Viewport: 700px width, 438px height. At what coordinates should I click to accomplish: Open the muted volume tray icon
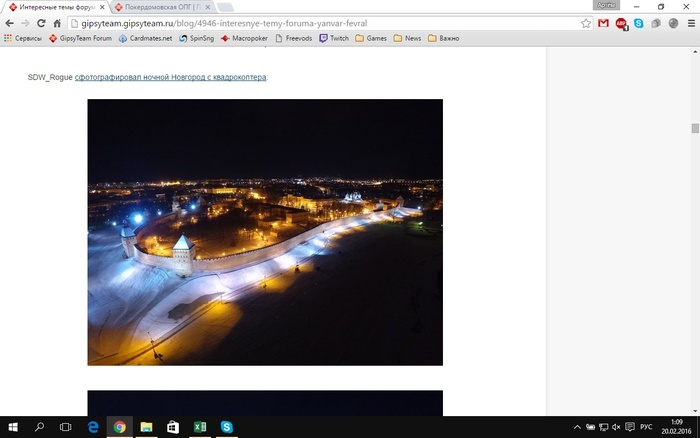click(x=617, y=427)
